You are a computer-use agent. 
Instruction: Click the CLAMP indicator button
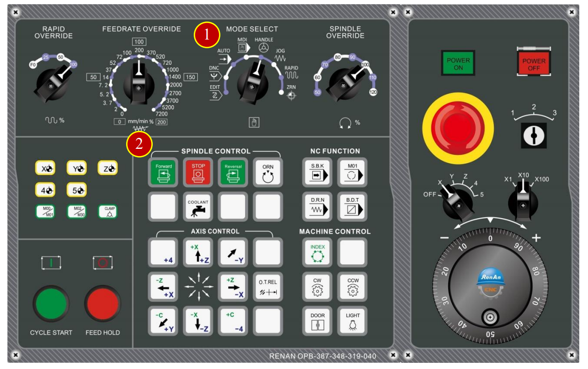tap(108, 212)
